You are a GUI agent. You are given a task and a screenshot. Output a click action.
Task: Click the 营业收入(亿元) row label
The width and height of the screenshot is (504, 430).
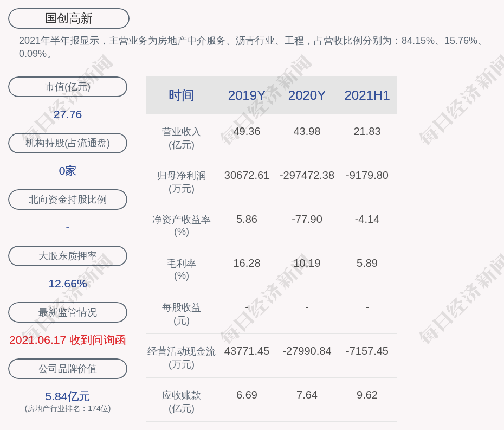pyautogui.click(x=182, y=138)
